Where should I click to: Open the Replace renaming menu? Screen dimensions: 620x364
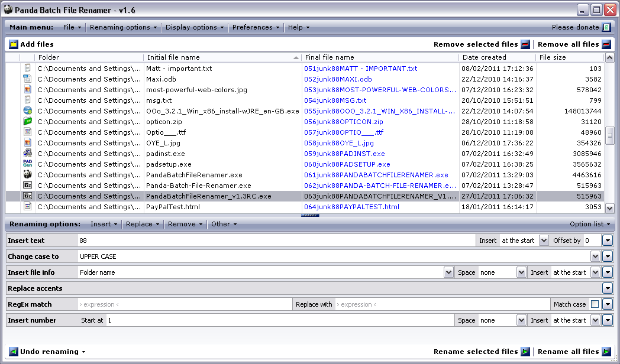[x=143, y=224]
